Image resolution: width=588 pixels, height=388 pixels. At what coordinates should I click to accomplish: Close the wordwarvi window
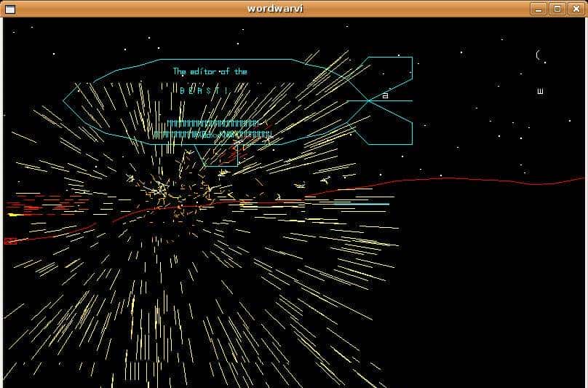(576, 9)
